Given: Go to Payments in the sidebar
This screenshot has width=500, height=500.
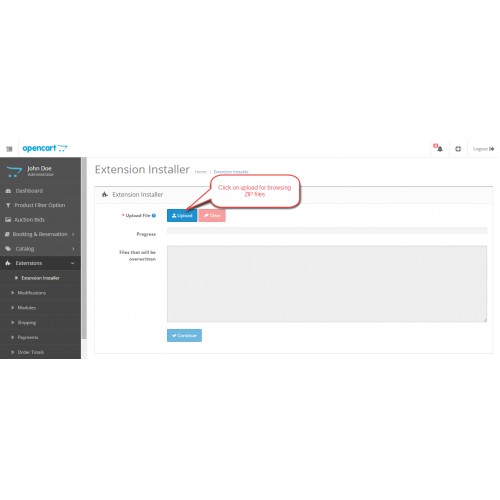Looking at the screenshot, I should pyautogui.click(x=28, y=337).
